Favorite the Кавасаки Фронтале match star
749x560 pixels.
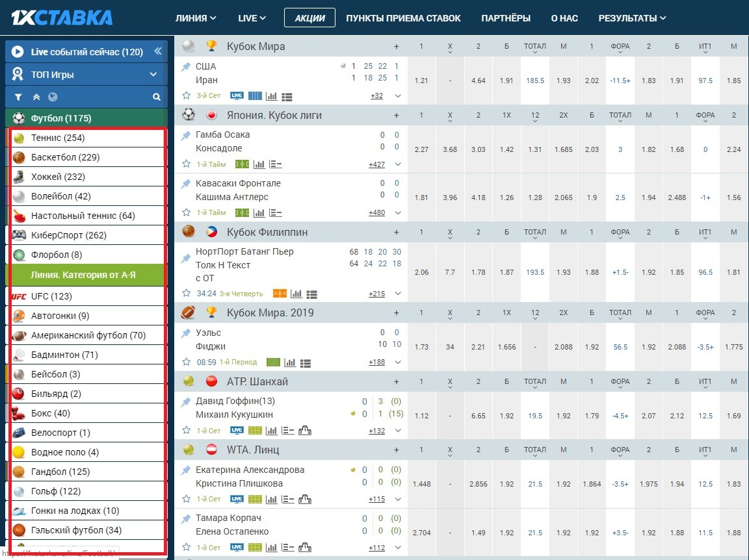[187, 212]
